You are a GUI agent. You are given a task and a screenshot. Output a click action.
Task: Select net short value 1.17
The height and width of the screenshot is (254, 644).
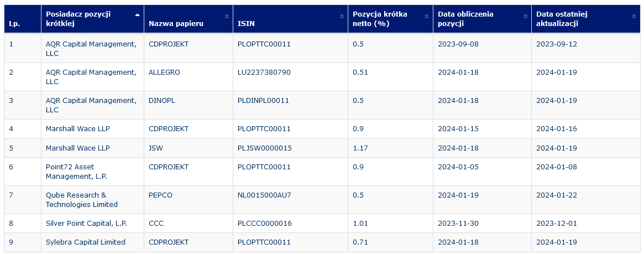360,148
